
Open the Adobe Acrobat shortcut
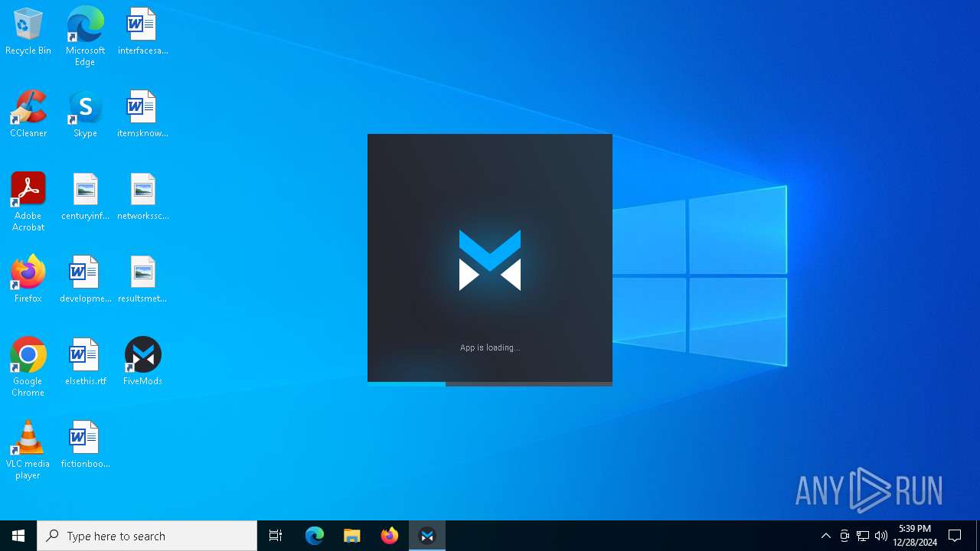click(28, 202)
